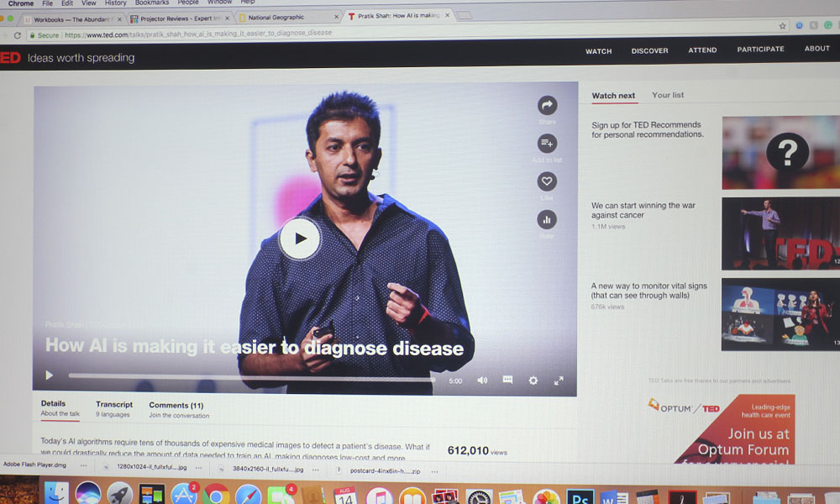Viewport: 840px width, 504px height.
Task: Enter fullscreen mode on the video
Action: pyautogui.click(x=559, y=381)
